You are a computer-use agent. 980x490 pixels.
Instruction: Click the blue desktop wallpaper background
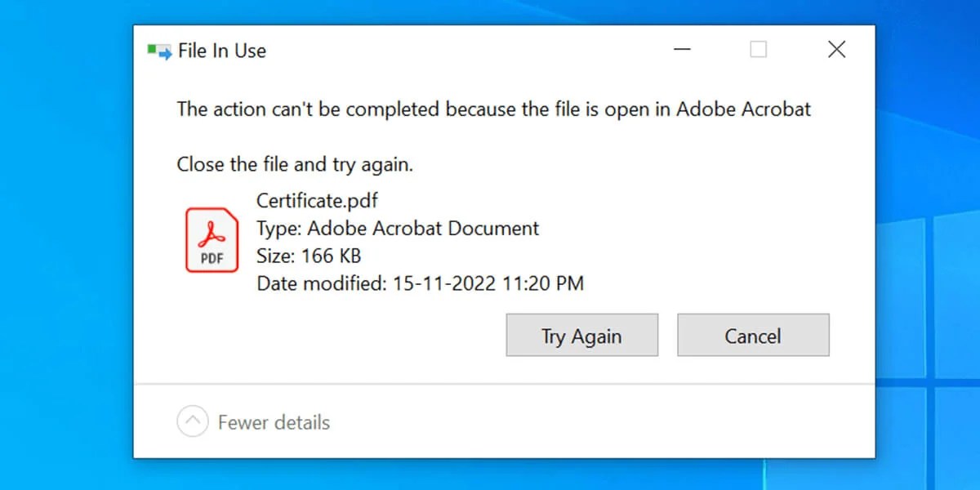pyautogui.click(x=61, y=245)
